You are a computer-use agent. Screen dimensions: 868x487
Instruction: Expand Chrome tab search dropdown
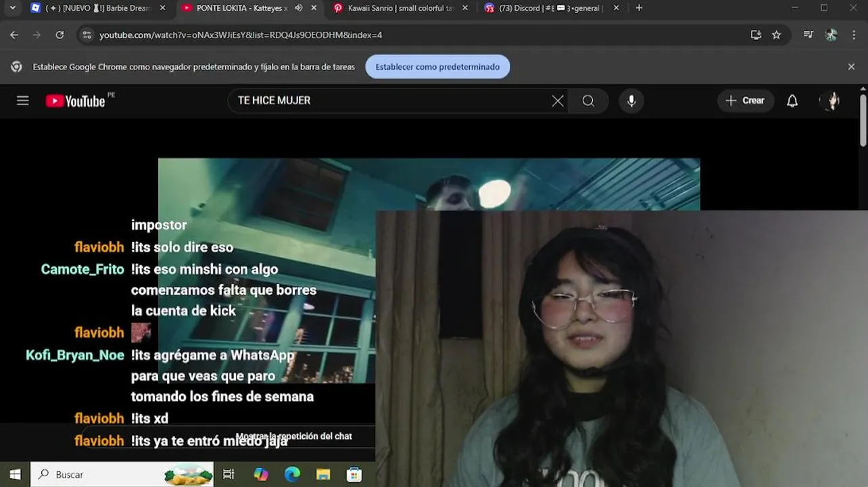12,8
